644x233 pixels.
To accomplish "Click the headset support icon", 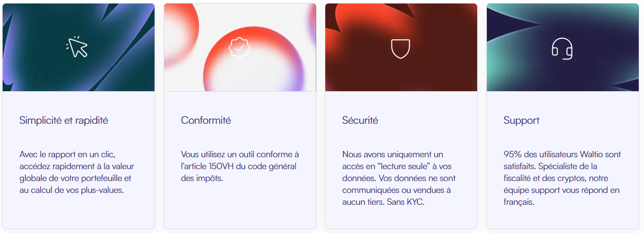I will pyautogui.click(x=562, y=48).
